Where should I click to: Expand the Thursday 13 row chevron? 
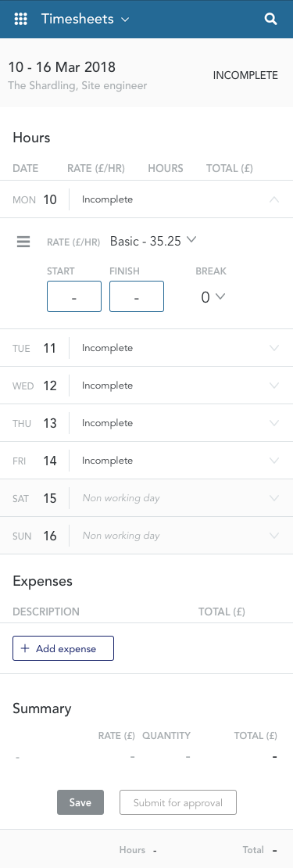pos(274,423)
